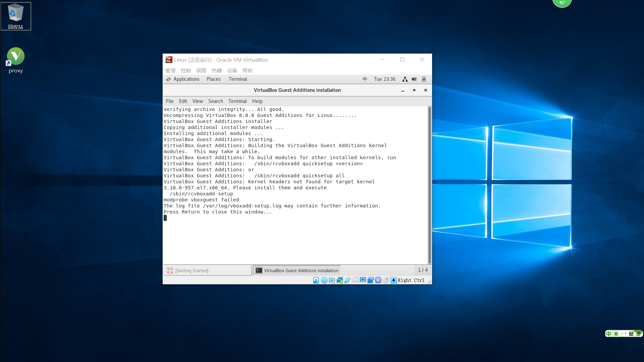Minimize the Oracle VM VirtualBox window
Viewport: 644px width, 362px height.
(x=382, y=60)
